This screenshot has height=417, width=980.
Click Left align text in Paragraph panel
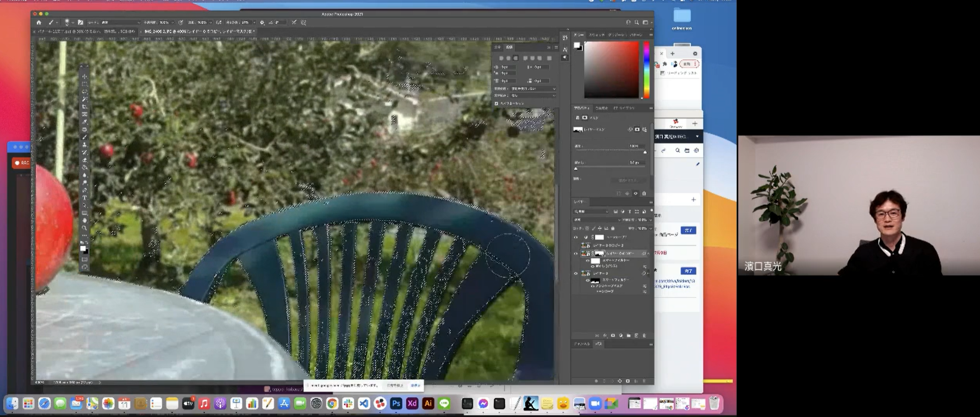[x=501, y=58]
